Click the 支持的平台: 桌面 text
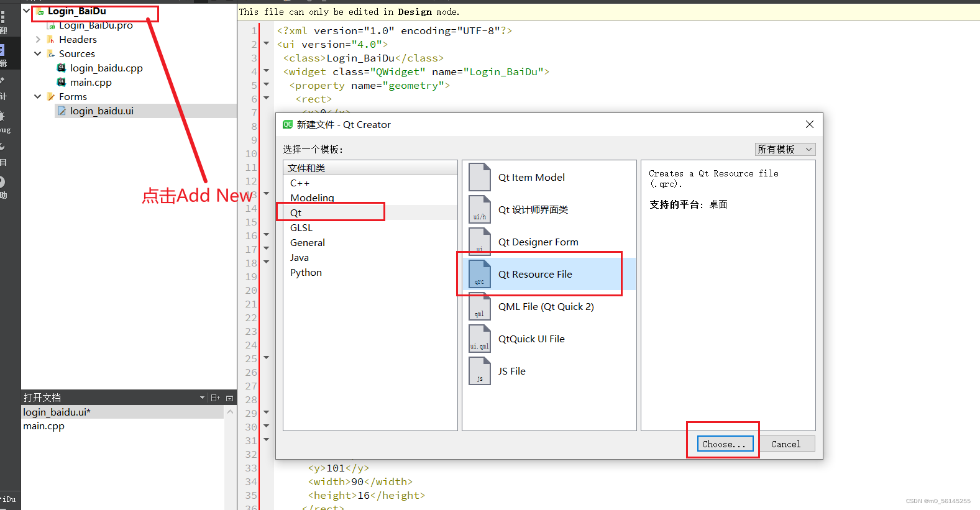Viewport: 980px width, 510px height. click(x=689, y=204)
